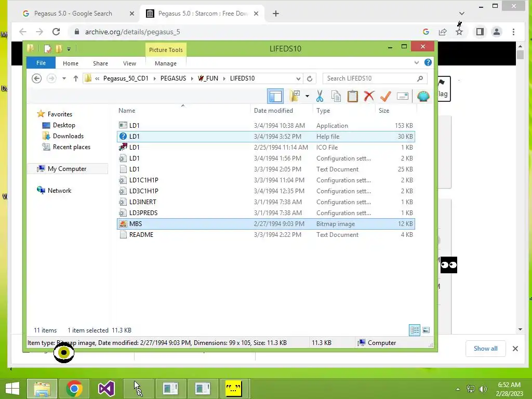Image resolution: width=532 pixels, height=399 pixels.
Task: Expand the ribbon with chevron arrow
Action: pos(417,63)
